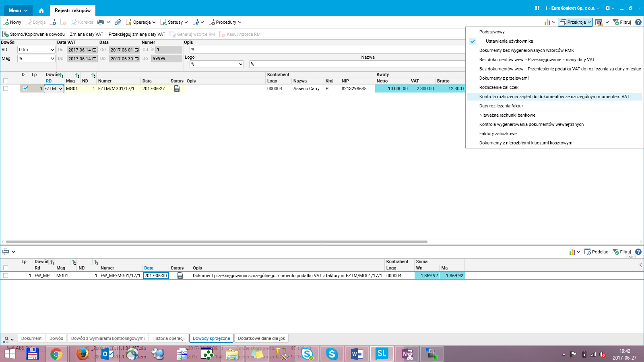This screenshot has width=644, height=362.
Task: Open the Operacje dropdown
Action: [140, 22]
